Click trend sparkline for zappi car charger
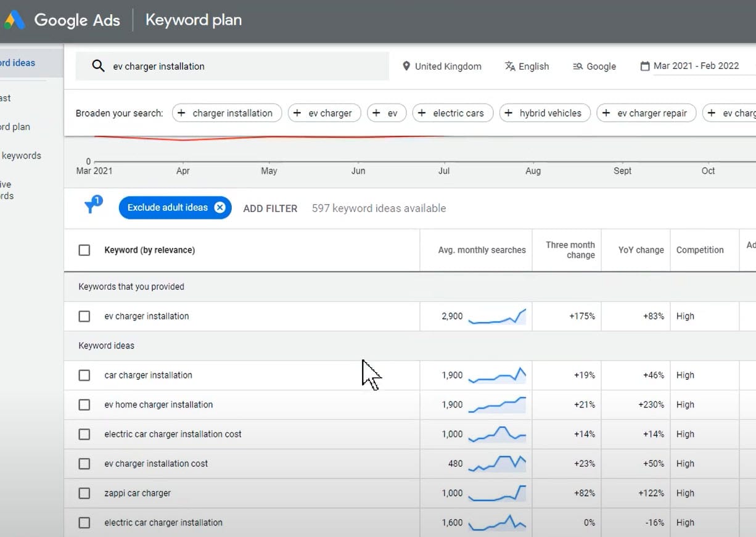 tap(497, 493)
